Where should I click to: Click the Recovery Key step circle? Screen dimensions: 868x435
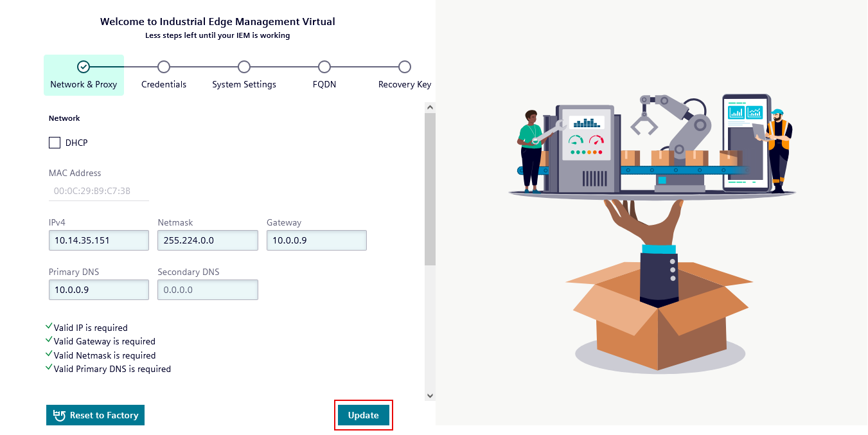404,66
